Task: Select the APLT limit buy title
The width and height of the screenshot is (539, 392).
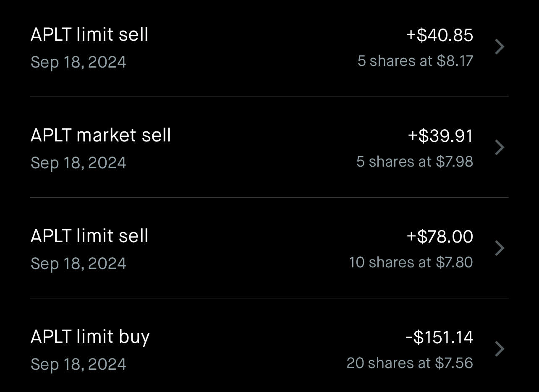Action: click(x=90, y=337)
